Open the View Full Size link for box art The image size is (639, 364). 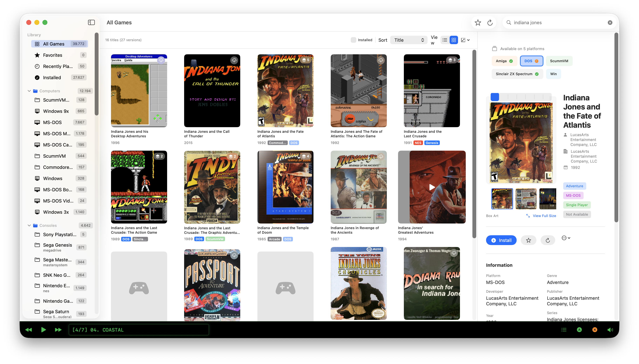click(544, 215)
